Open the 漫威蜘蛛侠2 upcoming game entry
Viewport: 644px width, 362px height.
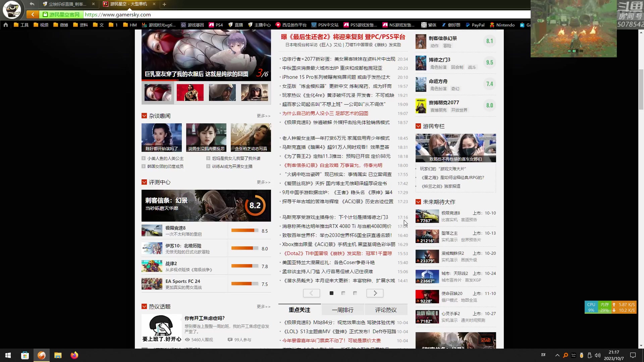point(456,256)
